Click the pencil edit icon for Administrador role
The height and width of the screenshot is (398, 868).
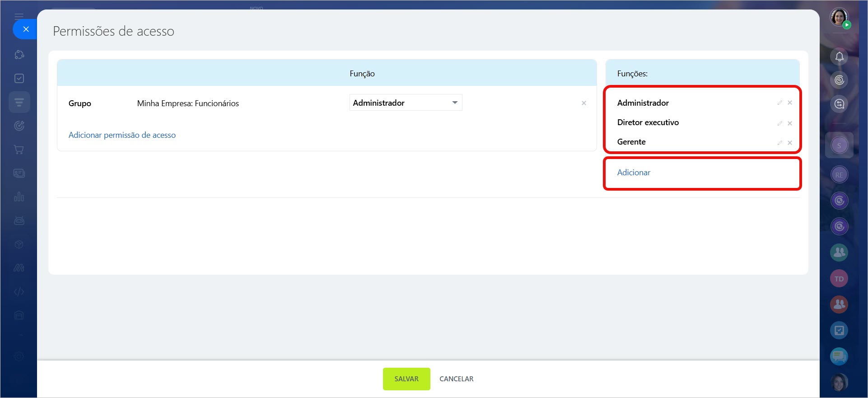pos(779,103)
